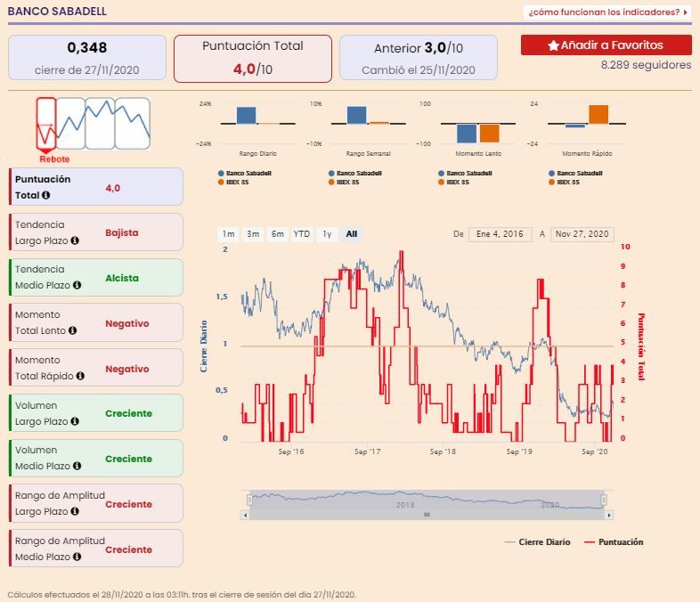700x602 pixels.
Task: Select the 3m range button
Action: click(253, 234)
